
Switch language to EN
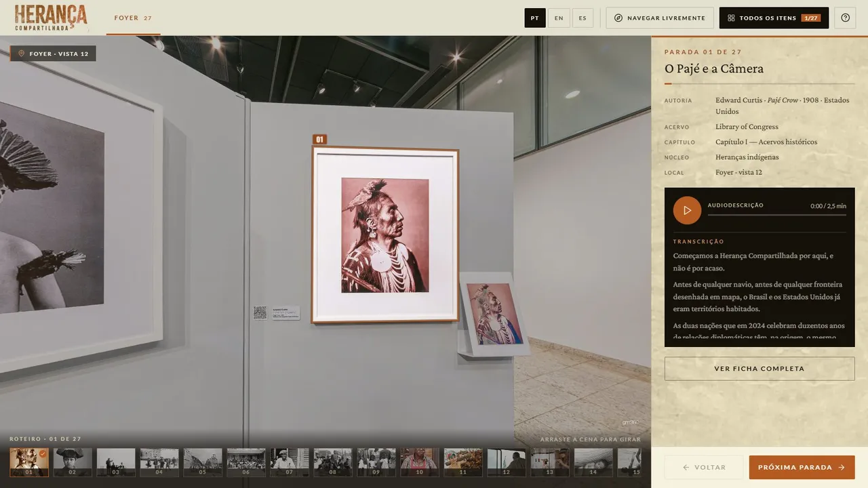click(x=559, y=18)
